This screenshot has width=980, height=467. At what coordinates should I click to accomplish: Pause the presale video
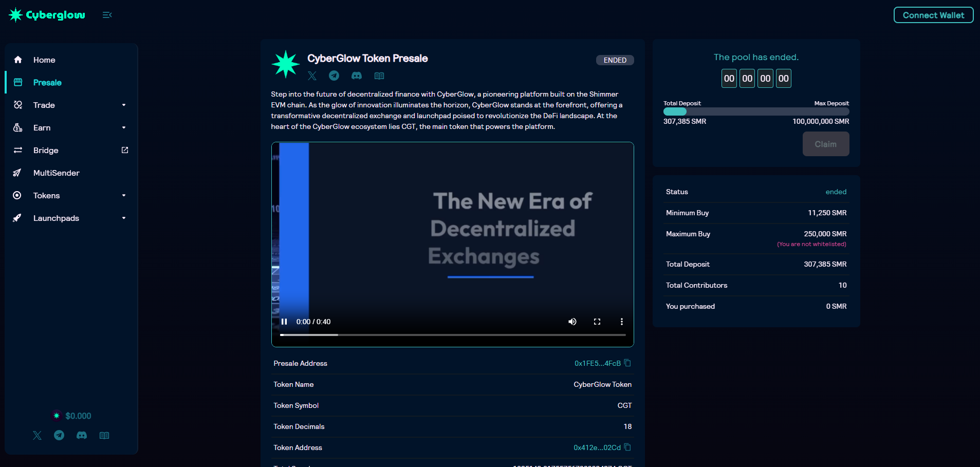(x=284, y=322)
